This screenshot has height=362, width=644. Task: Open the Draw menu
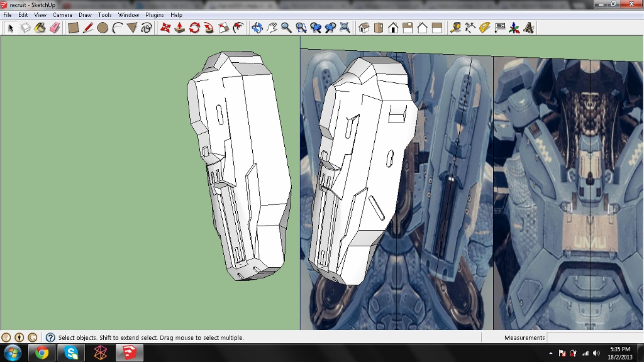(x=85, y=14)
